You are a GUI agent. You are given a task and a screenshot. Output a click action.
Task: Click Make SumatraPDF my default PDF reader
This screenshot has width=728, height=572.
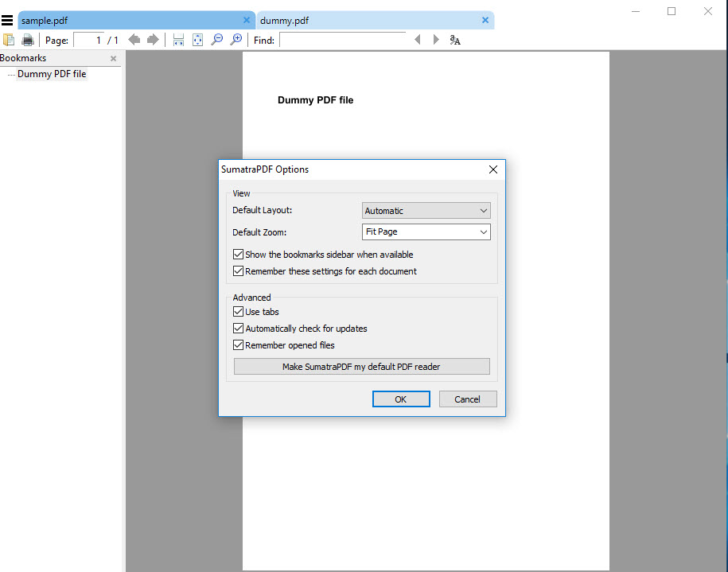(362, 366)
